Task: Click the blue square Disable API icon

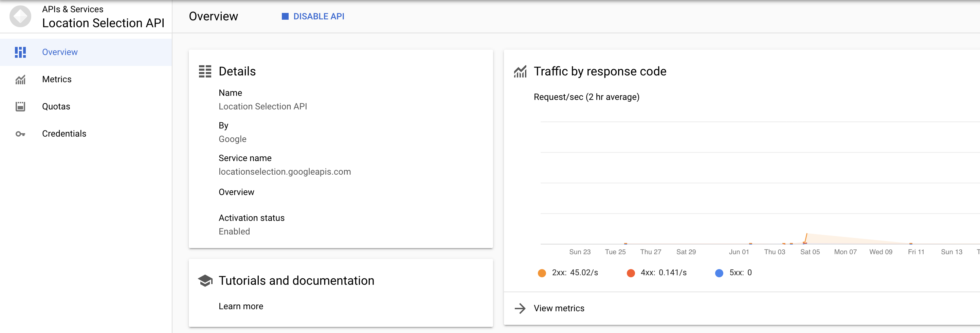Action: pyautogui.click(x=285, y=16)
